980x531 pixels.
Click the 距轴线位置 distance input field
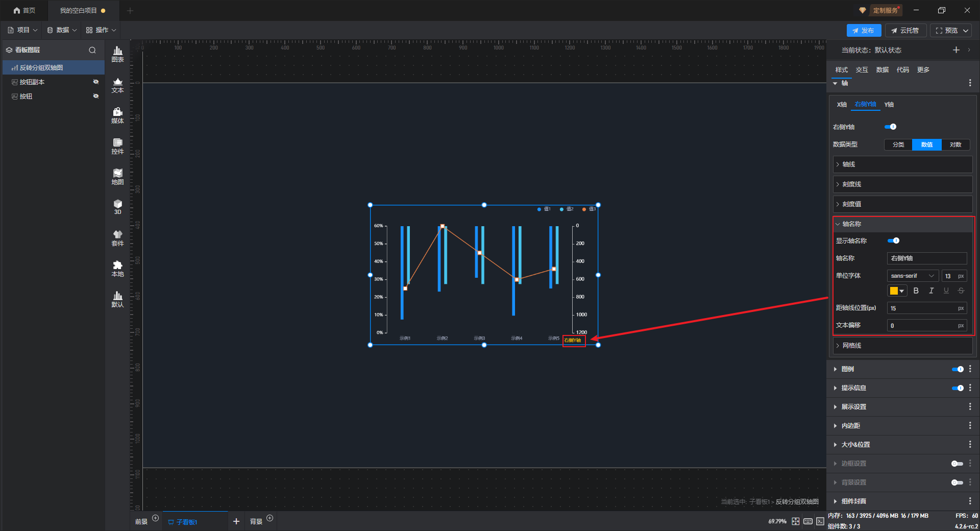927,308
